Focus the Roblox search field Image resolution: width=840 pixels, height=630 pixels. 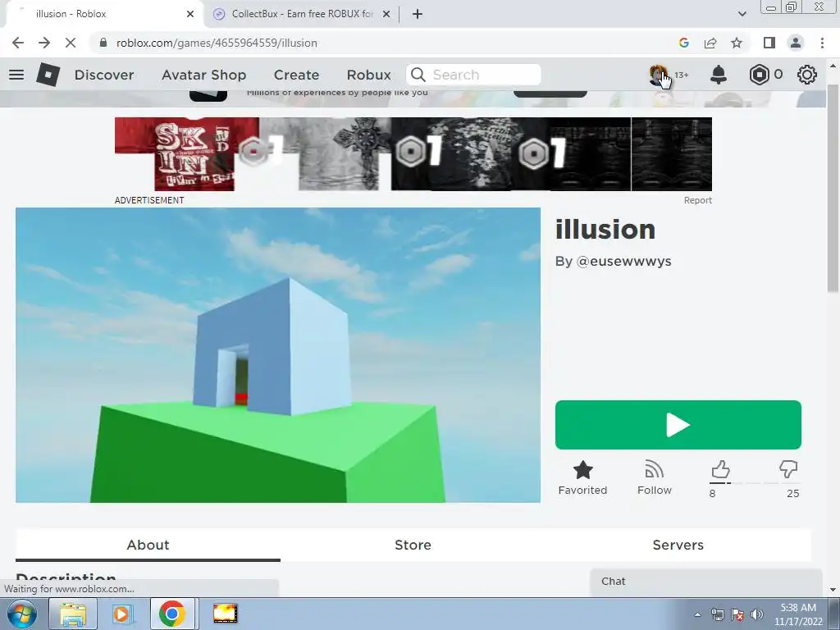click(473, 75)
